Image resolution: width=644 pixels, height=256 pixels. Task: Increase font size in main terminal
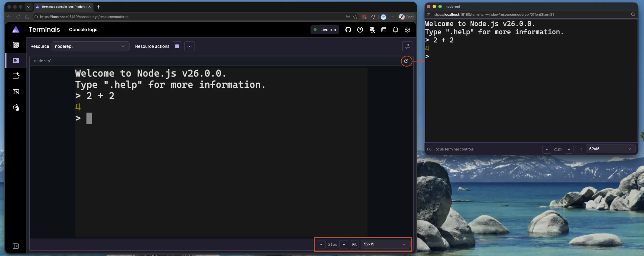coord(344,244)
